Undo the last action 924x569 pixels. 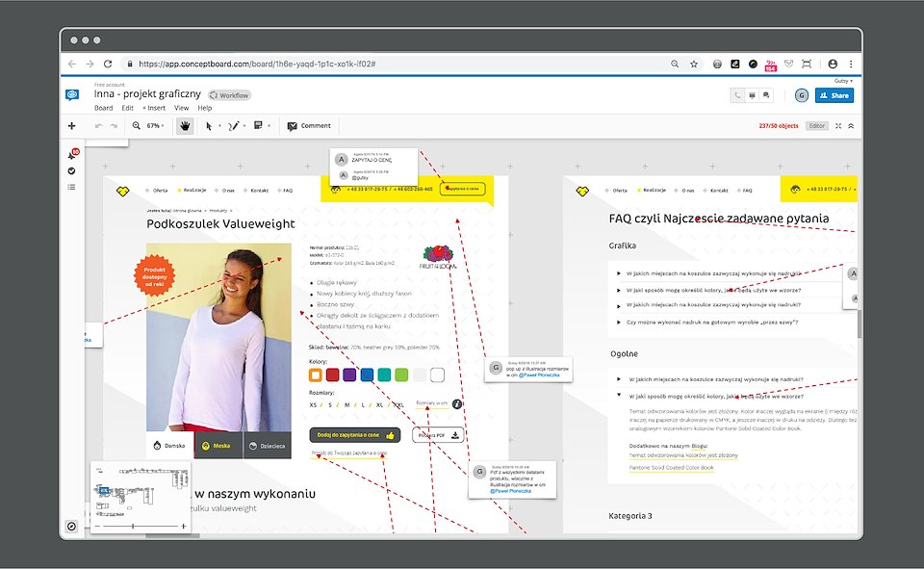(98, 125)
